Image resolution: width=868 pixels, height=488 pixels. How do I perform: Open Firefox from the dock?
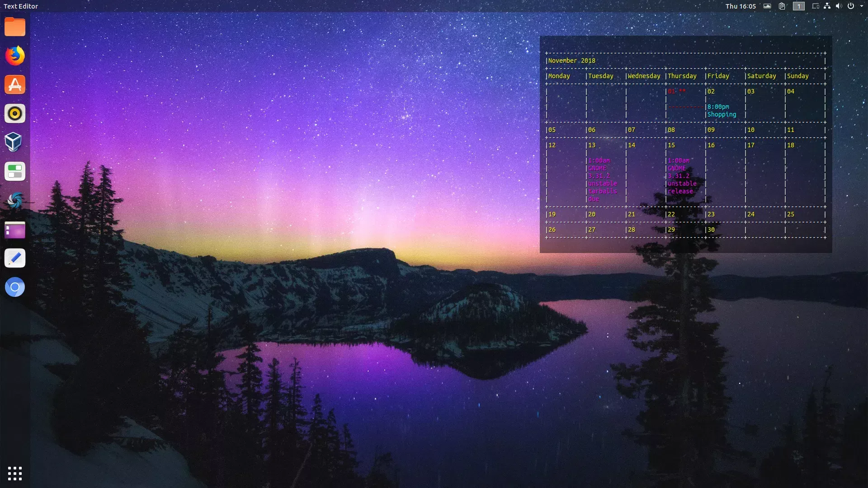click(15, 56)
